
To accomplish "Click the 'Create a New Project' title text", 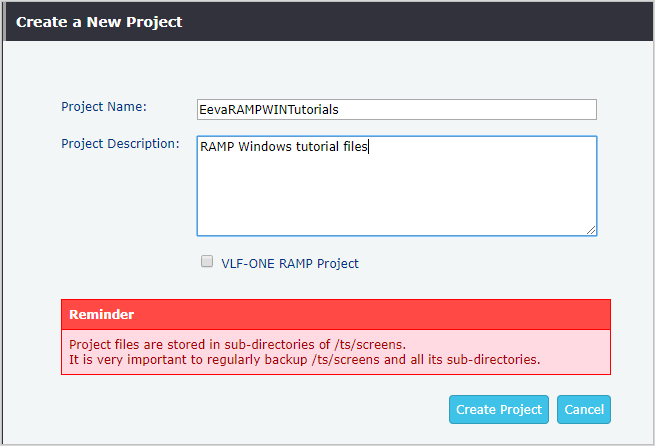I will coord(99,21).
